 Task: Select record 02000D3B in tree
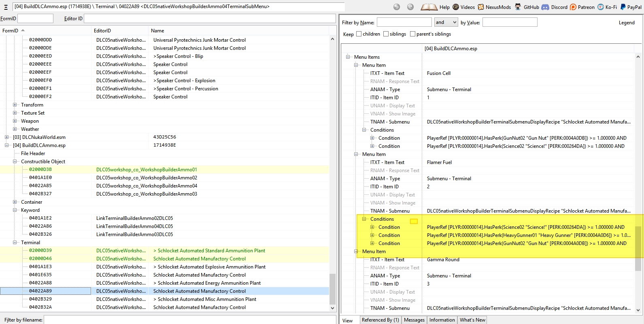164,170
